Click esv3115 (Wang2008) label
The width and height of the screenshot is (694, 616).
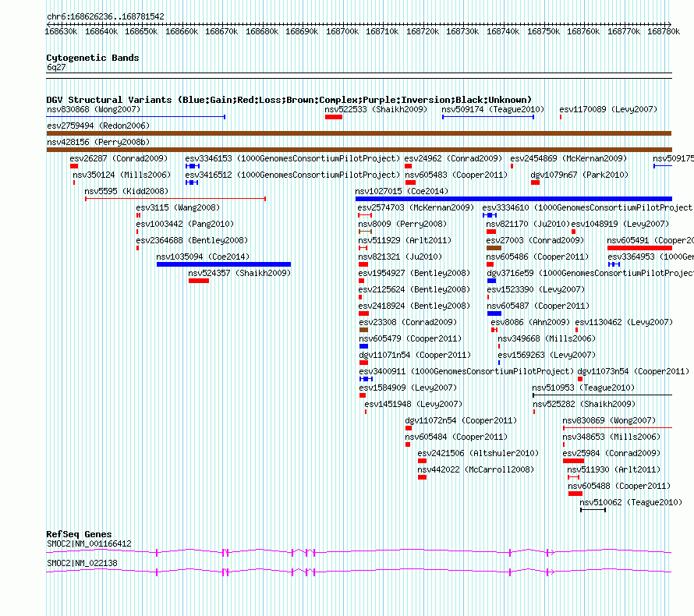[178, 207]
